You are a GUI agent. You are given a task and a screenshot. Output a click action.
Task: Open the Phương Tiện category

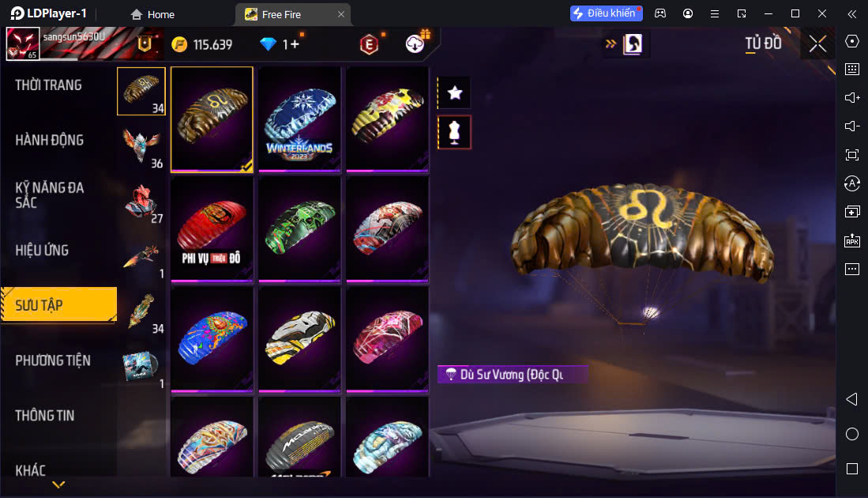click(x=53, y=360)
